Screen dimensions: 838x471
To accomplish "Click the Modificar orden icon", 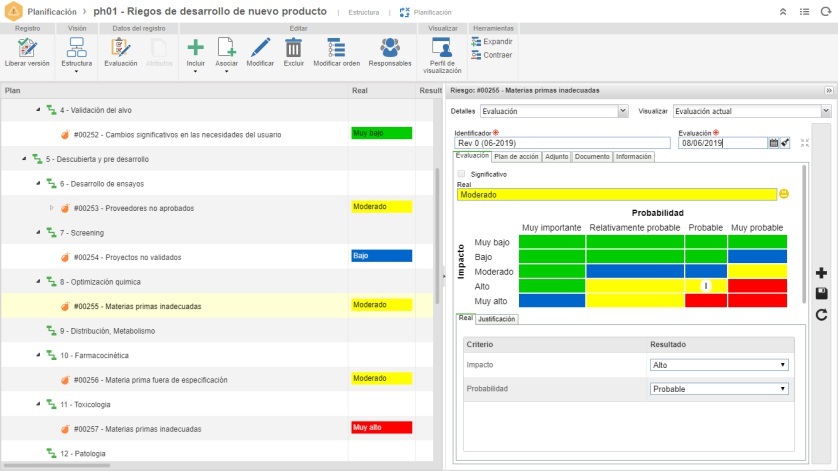I will click(x=336, y=48).
